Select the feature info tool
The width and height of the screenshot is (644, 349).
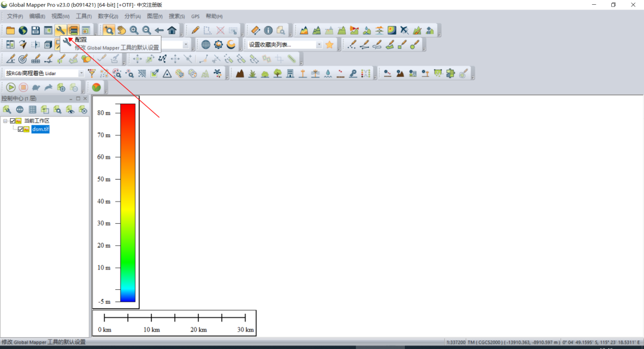point(268,30)
